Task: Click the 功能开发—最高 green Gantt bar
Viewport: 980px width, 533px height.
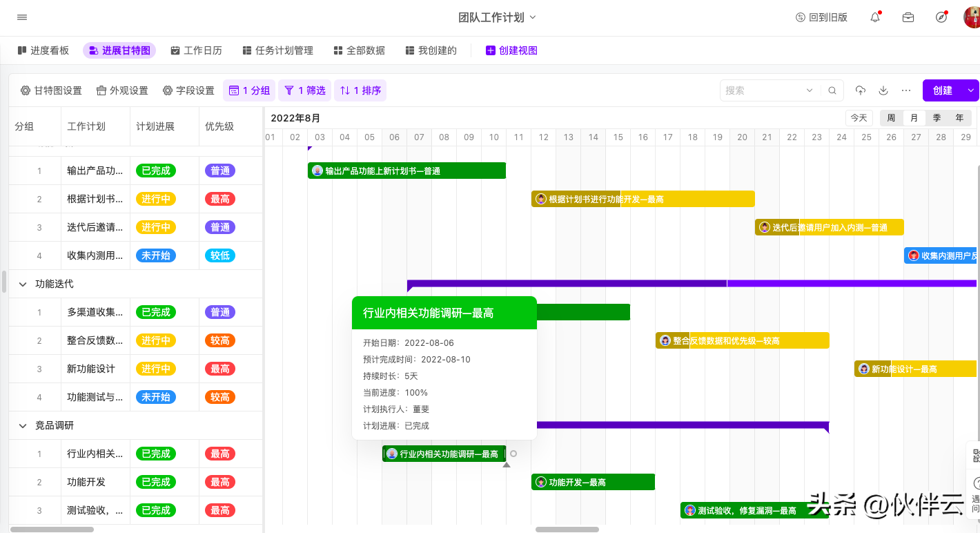Action: tap(593, 482)
